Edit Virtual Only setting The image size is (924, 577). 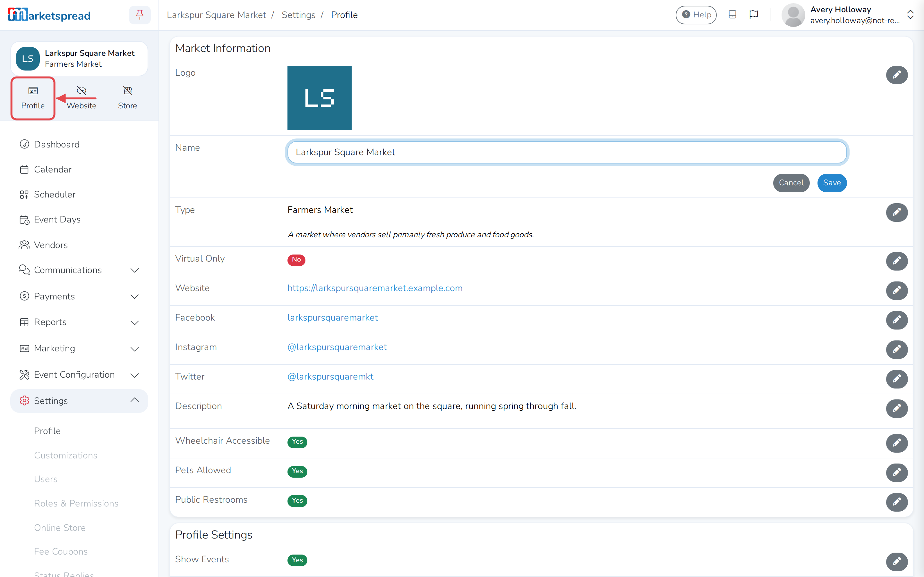click(x=896, y=261)
